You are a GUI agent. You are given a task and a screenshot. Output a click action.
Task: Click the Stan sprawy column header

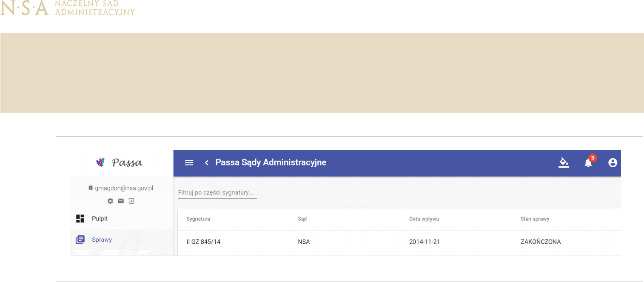pyautogui.click(x=535, y=219)
